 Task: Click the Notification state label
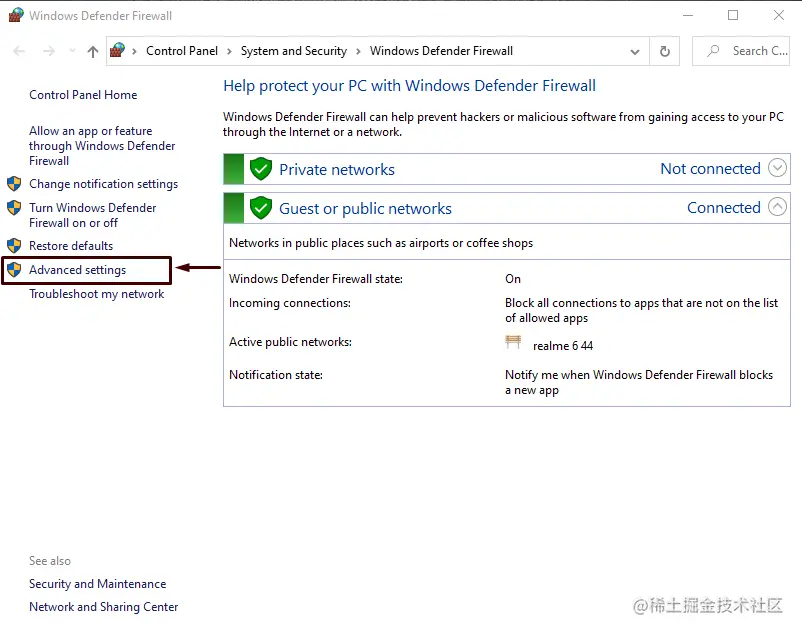pos(276,375)
